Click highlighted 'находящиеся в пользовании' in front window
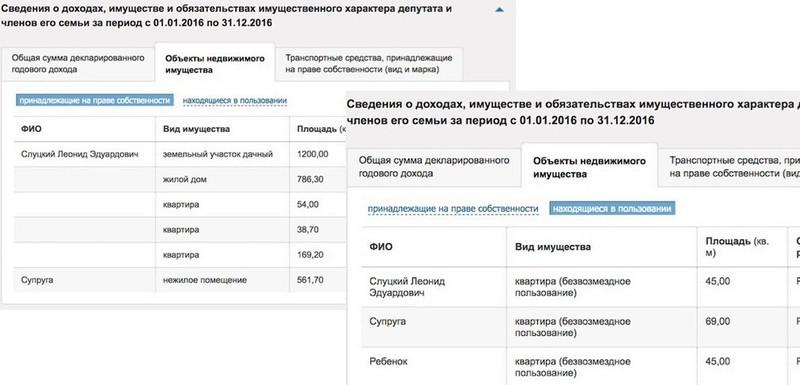This screenshot has width=800, height=385. (x=612, y=209)
